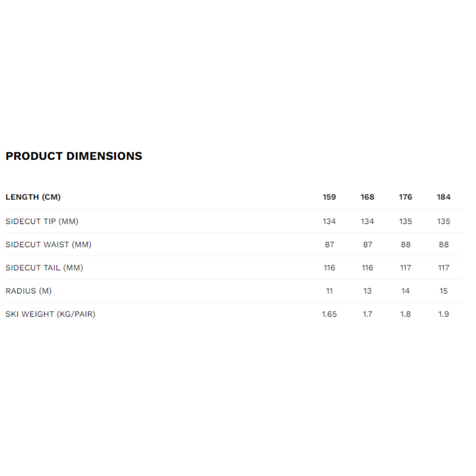Click the SIDECUT TAIL (MM) row label
476x476 pixels.
(44, 268)
